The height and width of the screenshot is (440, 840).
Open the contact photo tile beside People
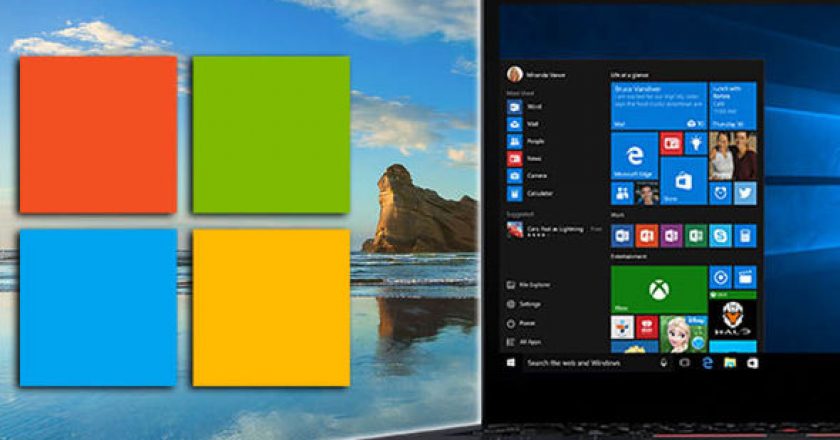point(647,193)
